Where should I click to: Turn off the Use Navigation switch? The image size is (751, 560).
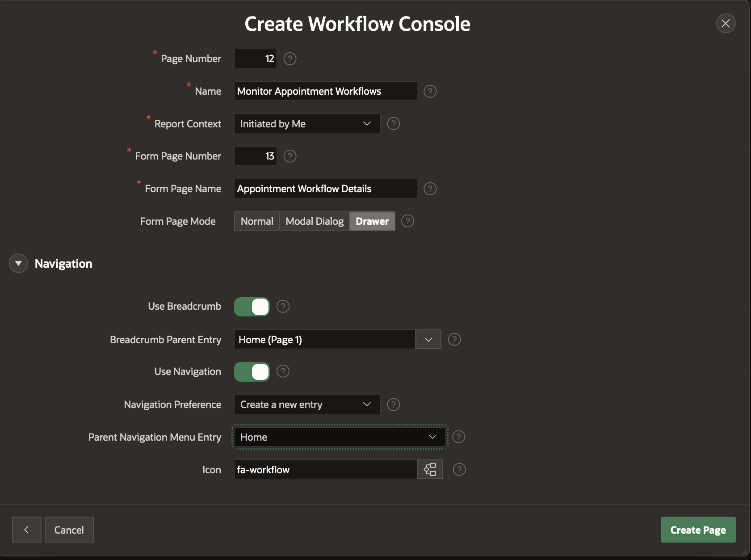pos(252,371)
